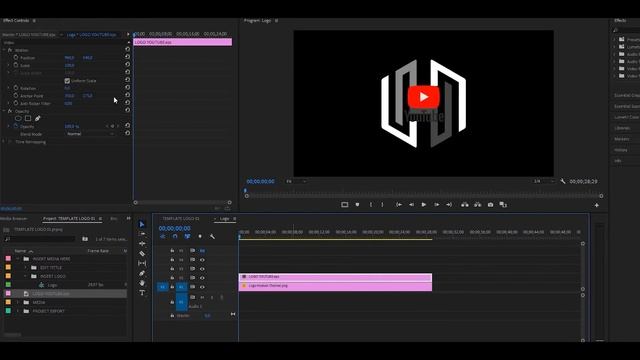Select the Ripple Edit tool
This screenshot has width=640, height=360.
click(142, 244)
